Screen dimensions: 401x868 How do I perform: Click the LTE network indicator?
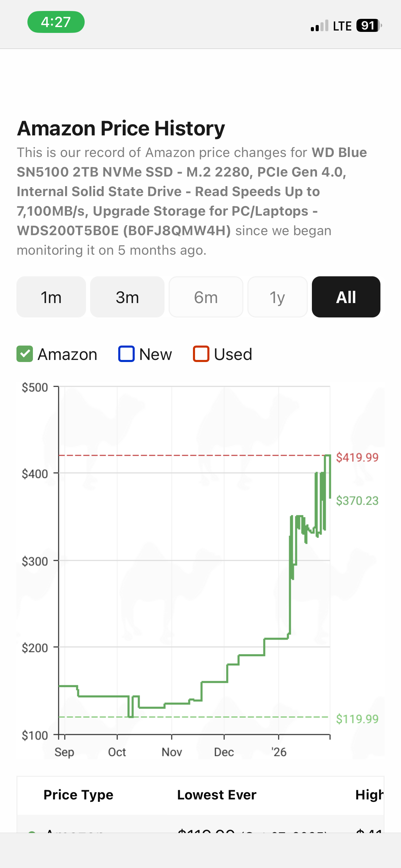pyautogui.click(x=342, y=26)
